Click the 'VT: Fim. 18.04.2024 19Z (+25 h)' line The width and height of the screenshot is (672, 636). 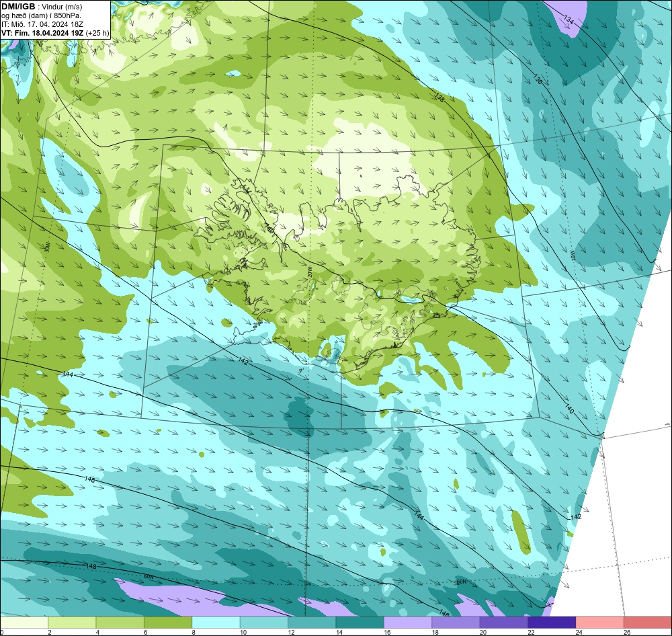pos(55,33)
